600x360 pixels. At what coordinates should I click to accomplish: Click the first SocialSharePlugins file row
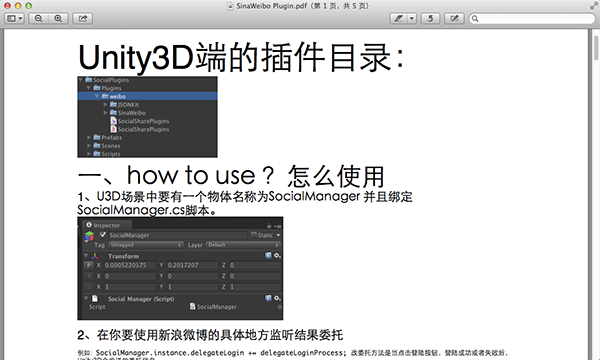[x=147, y=121]
